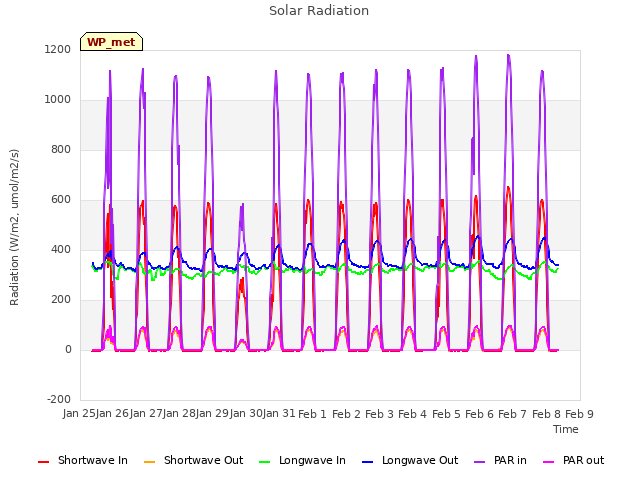Click the PAR out legend label
Viewport: 640px width, 480px height.
coord(583,460)
